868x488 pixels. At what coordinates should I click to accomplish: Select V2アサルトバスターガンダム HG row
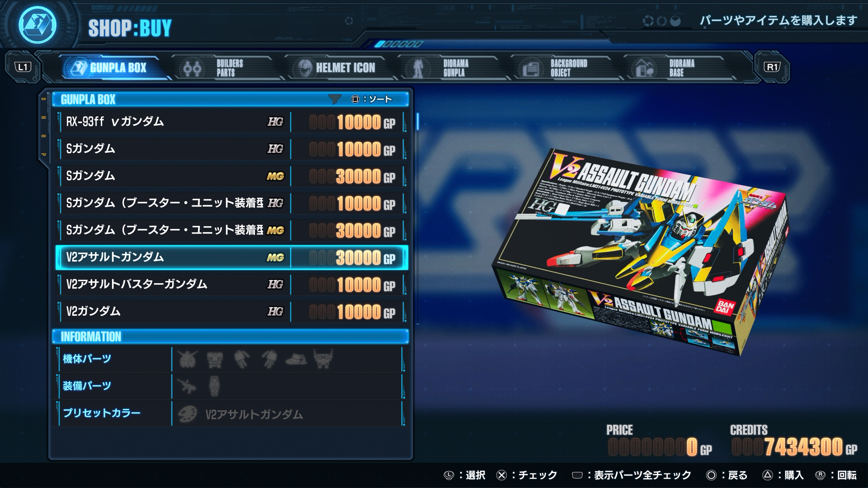click(x=231, y=285)
